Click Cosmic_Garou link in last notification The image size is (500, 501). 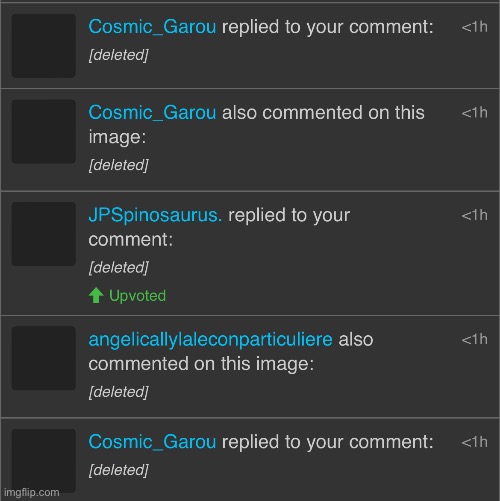click(152, 442)
